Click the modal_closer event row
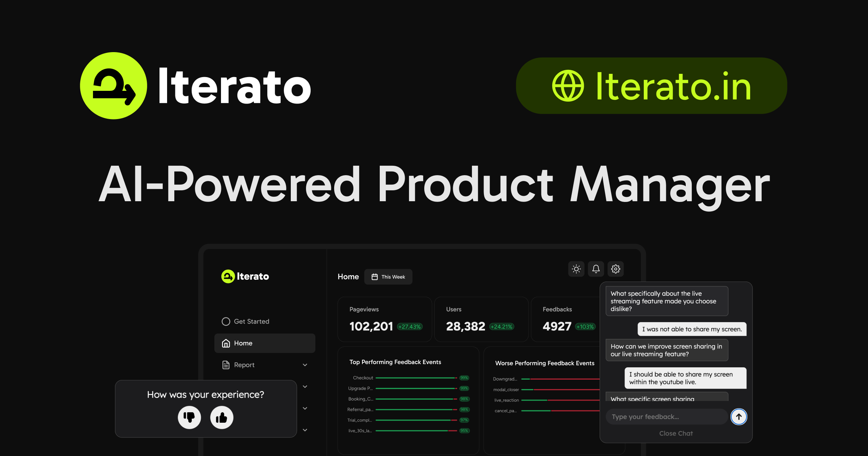Viewport: 868px width, 456px height. coord(546,389)
